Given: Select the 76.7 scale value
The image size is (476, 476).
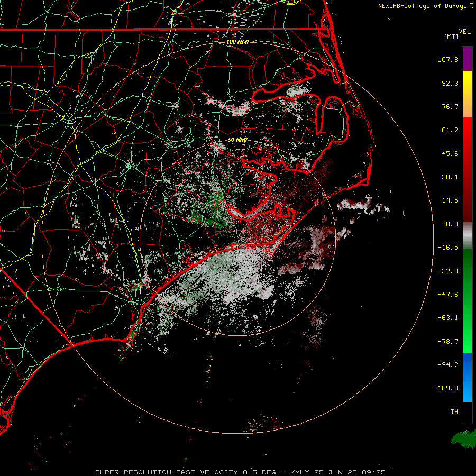Looking at the screenshot, I should click(450, 106).
